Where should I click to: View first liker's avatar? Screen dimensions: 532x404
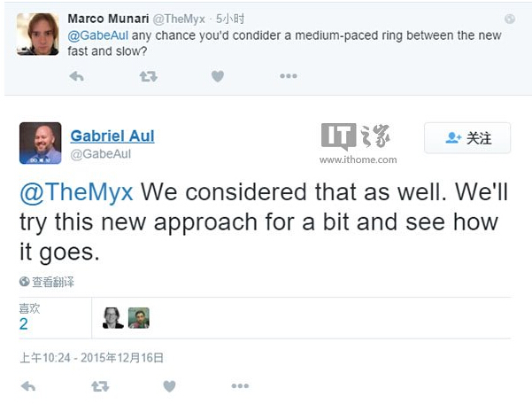tap(113, 317)
